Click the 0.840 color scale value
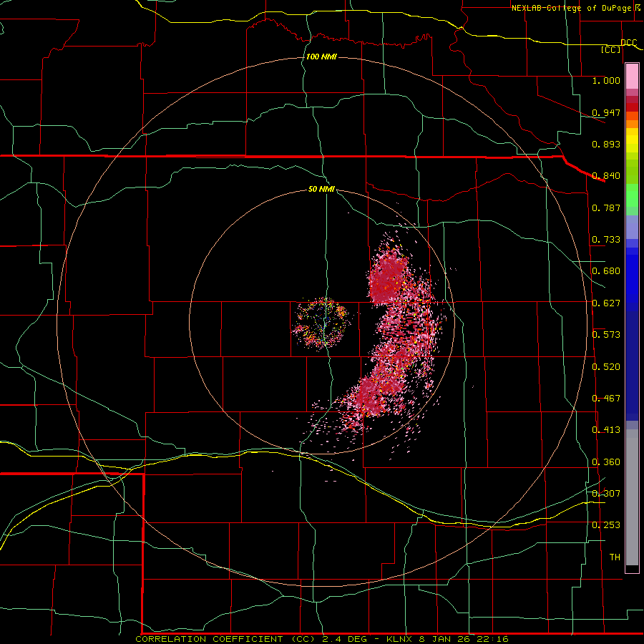This screenshot has width=644, height=644. (x=606, y=176)
